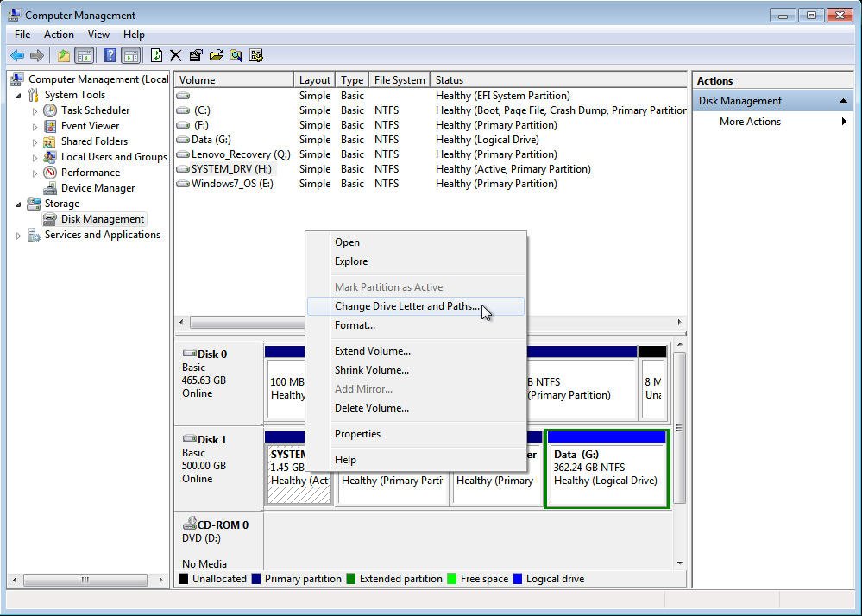Click the Back arrow in the toolbar

click(17, 55)
